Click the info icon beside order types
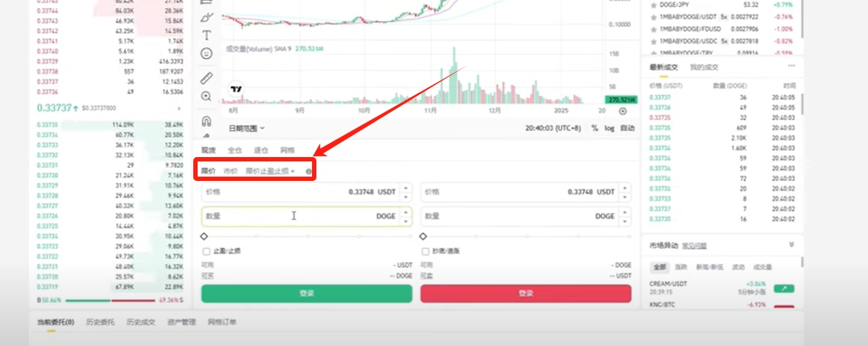This screenshot has width=868, height=346. click(308, 172)
